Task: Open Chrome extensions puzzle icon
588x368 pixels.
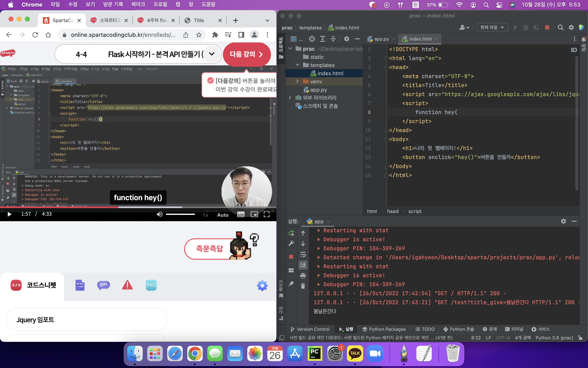Action: pos(215,35)
